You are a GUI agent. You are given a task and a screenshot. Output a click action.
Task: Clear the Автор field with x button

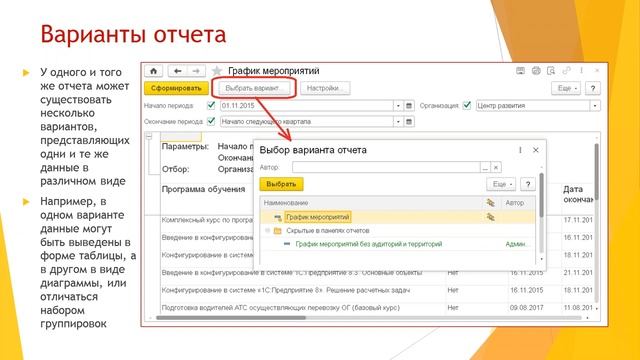tap(496, 167)
